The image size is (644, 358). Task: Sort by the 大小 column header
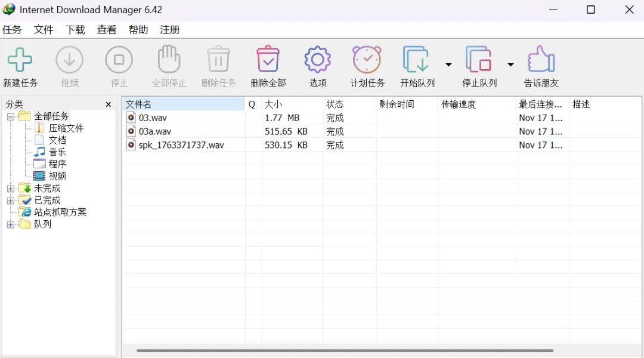(292, 104)
